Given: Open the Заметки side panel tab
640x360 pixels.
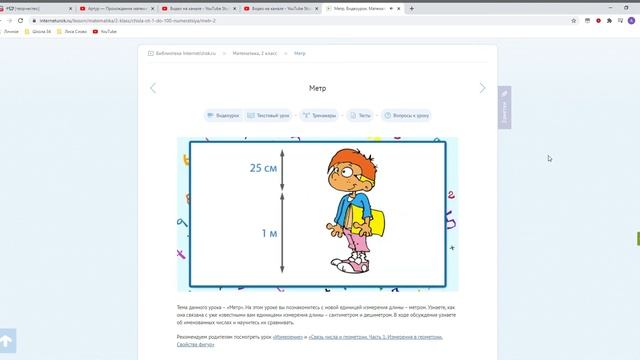Looking at the screenshot, I should tap(504, 108).
